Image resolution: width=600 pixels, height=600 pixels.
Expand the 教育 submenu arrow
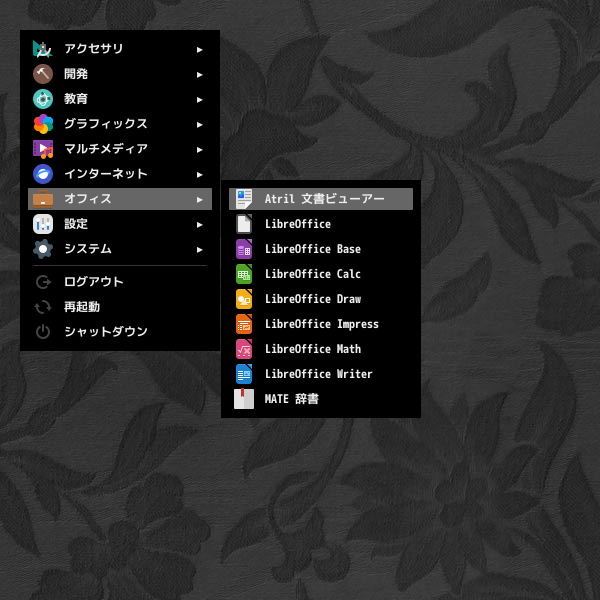[x=199, y=100]
